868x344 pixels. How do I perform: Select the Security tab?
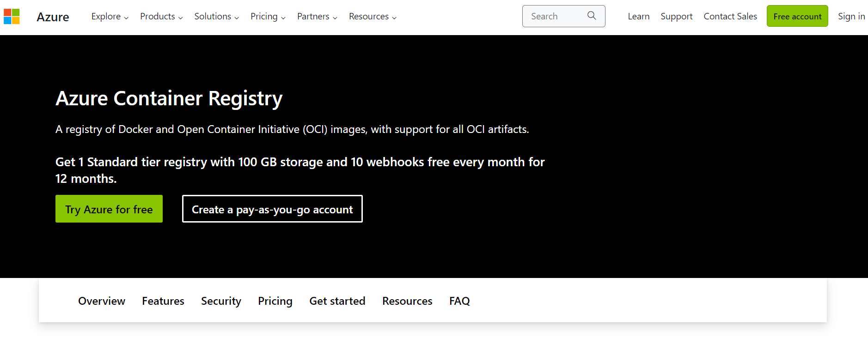[x=221, y=301]
